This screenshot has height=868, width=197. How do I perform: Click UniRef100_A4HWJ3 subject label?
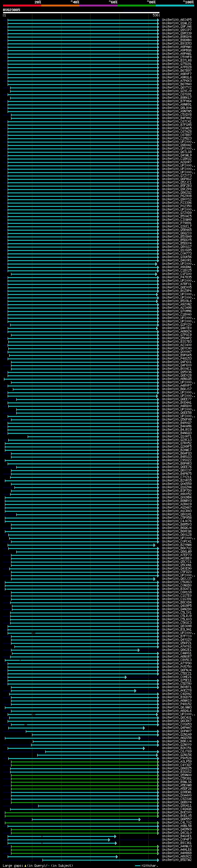click(x=177, y=846)
